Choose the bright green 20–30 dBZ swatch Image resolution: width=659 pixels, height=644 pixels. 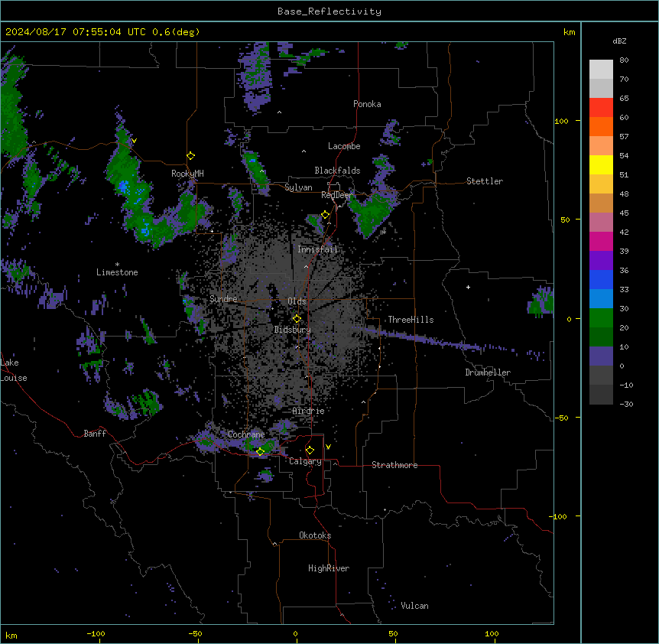(601, 318)
